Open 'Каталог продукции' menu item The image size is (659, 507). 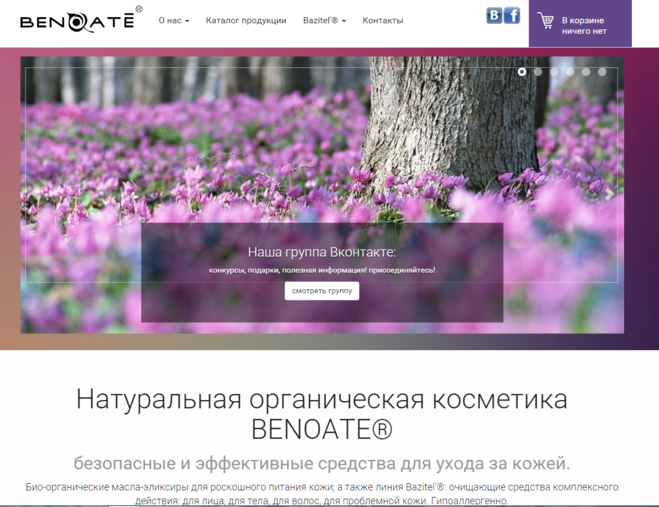point(246,21)
